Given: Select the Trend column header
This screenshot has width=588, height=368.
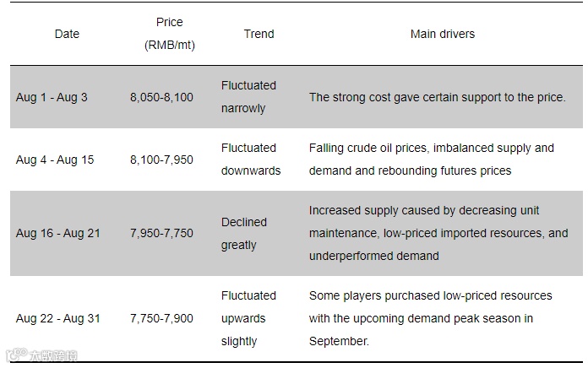Looking at the screenshot, I should 259,34.
